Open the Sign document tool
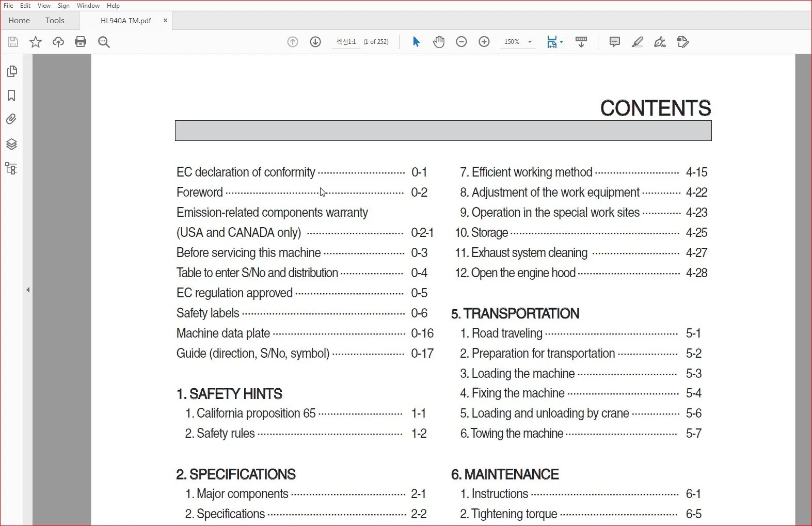Viewport: 812px width, 526px height. click(660, 42)
